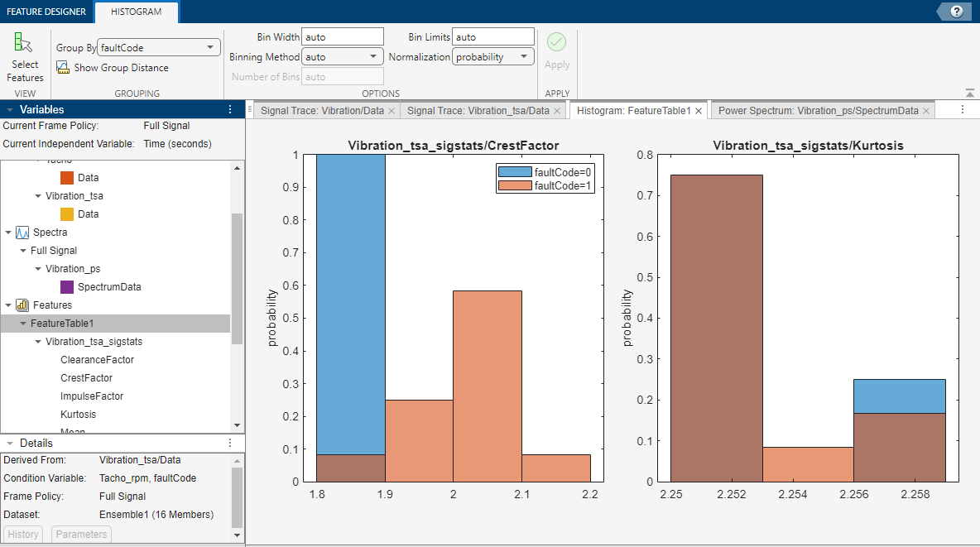Collapse the toolstrip ribbon arrow
This screenshot has width=980, height=547.
tap(969, 94)
